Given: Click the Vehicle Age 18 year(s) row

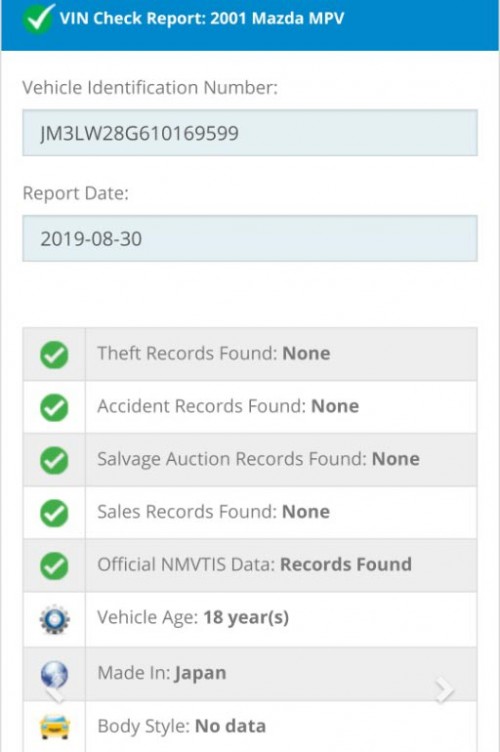Looking at the screenshot, I should 250,619.
